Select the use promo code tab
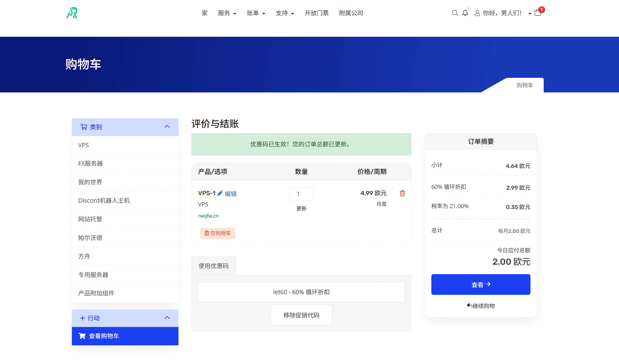The width and height of the screenshot is (619, 364). (214, 266)
